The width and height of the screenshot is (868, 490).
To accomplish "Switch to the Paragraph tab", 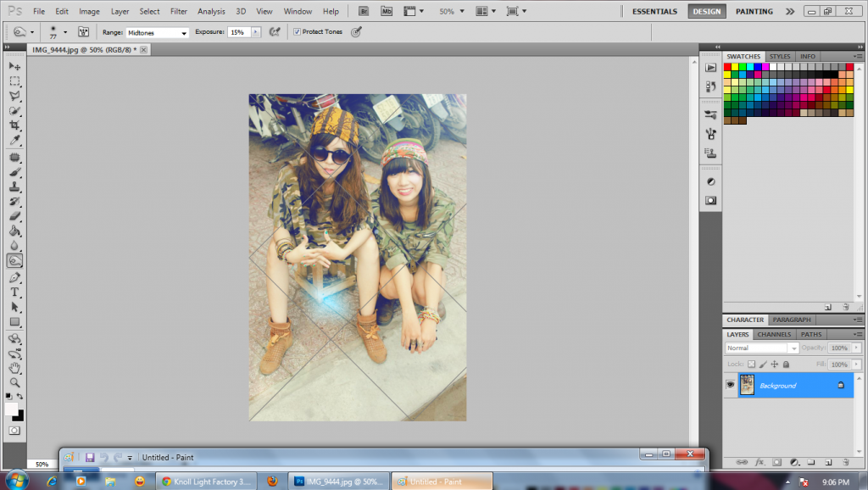I will pos(792,320).
